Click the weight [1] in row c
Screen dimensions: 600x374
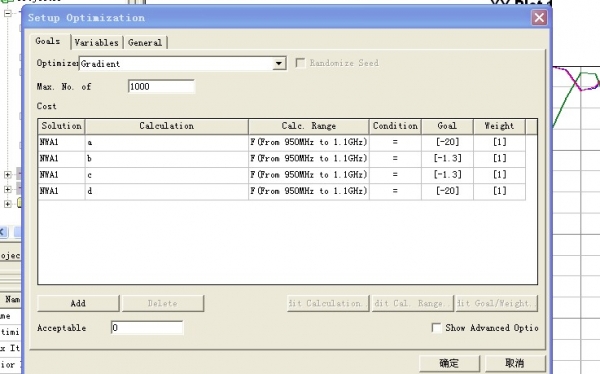[x=499, y=175]
